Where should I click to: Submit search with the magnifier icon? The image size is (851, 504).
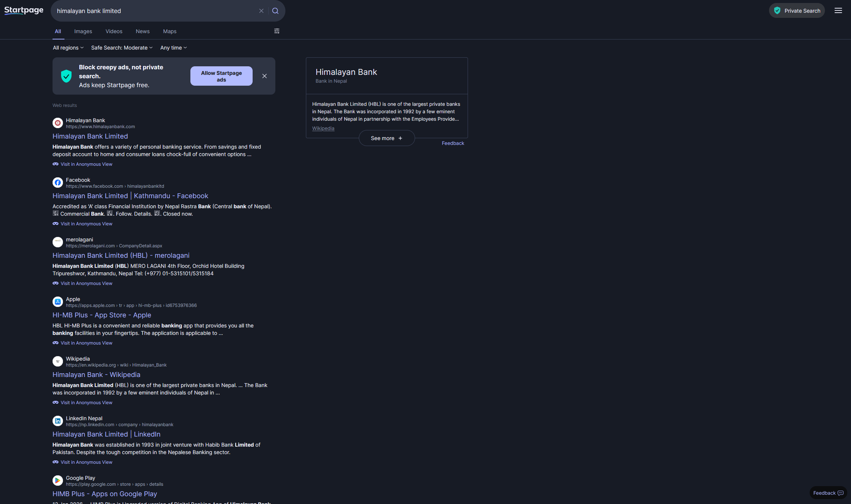[275, 11]
